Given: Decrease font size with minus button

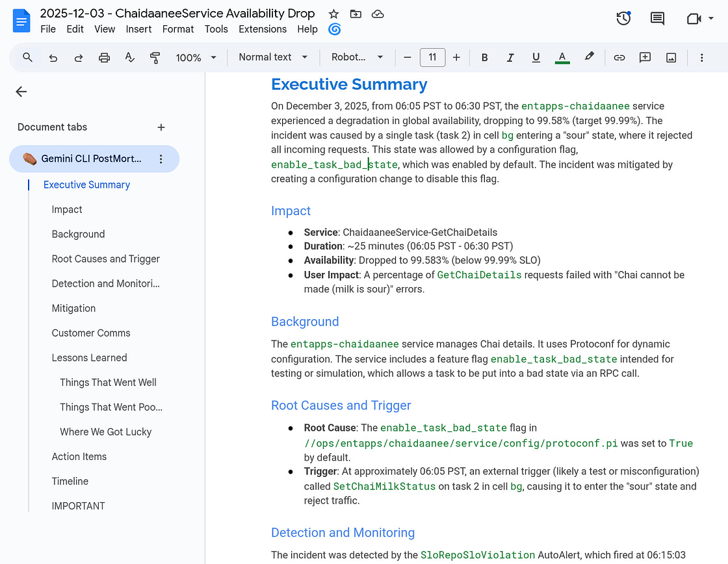Looking at the screenshot, I should [407, 58].
